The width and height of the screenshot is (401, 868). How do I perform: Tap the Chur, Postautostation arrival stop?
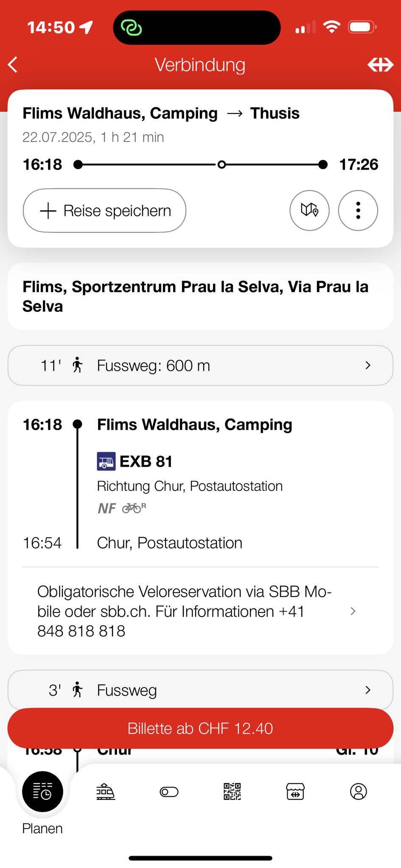169,543
